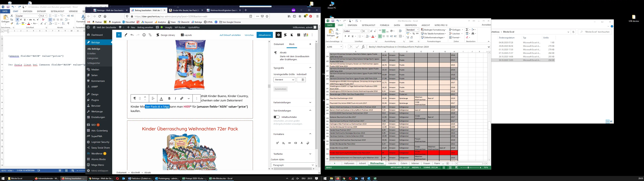Click Auf Entwurf umstellen link
Viewport: 644px width, 181px height.
tap(230, 35)
